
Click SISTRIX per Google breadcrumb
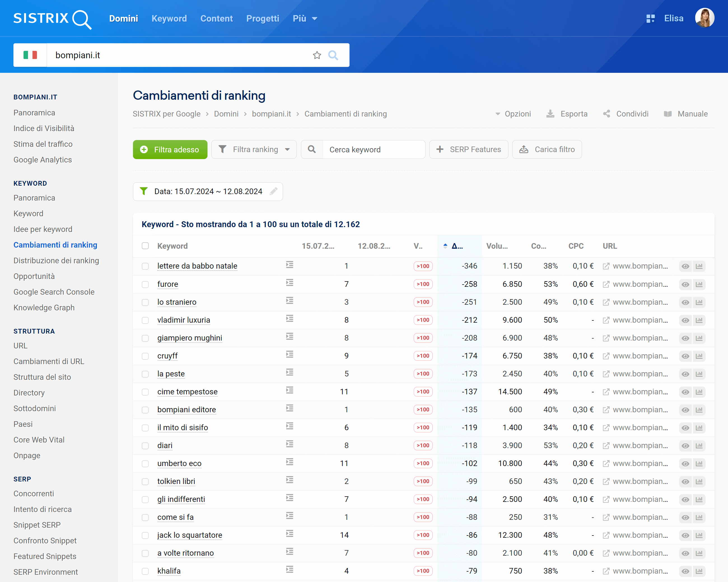pyautogui.click(x=167, y=114)
